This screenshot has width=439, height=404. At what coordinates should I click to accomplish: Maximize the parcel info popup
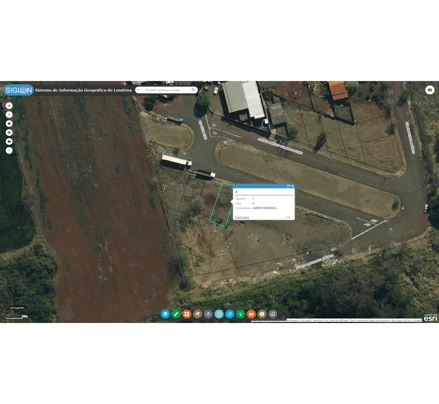pyautogui.click(x=289, y=186)
